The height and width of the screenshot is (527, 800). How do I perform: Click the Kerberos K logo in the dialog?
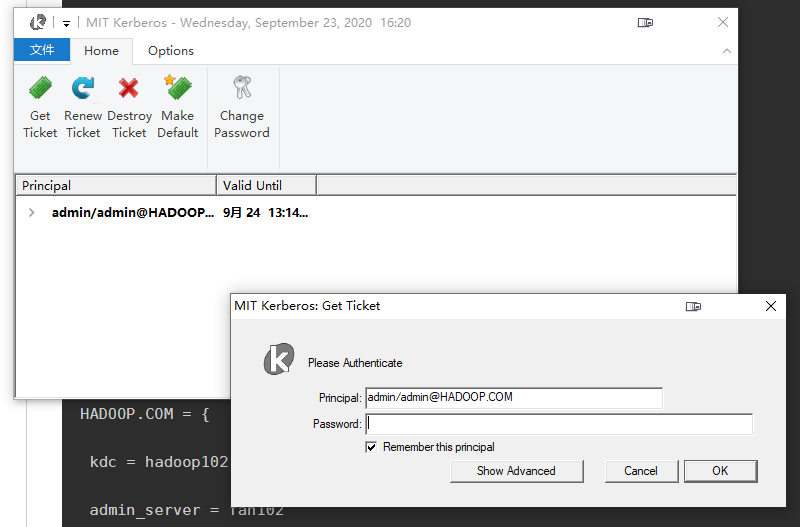(x=279, y=359)
